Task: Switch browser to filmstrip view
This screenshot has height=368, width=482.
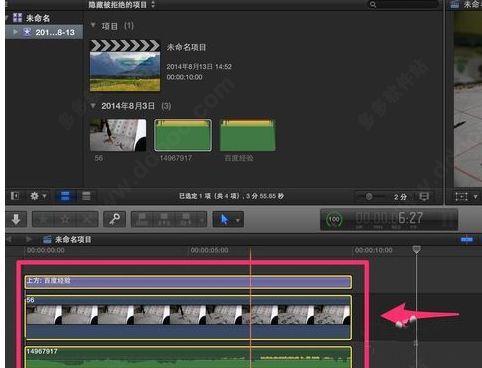Action: 65,196
